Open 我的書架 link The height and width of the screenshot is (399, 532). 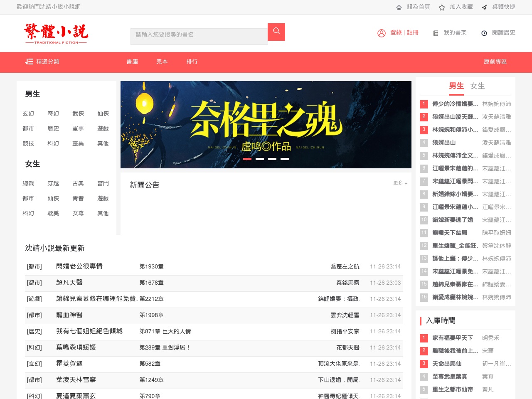click(x=455, y=32)
